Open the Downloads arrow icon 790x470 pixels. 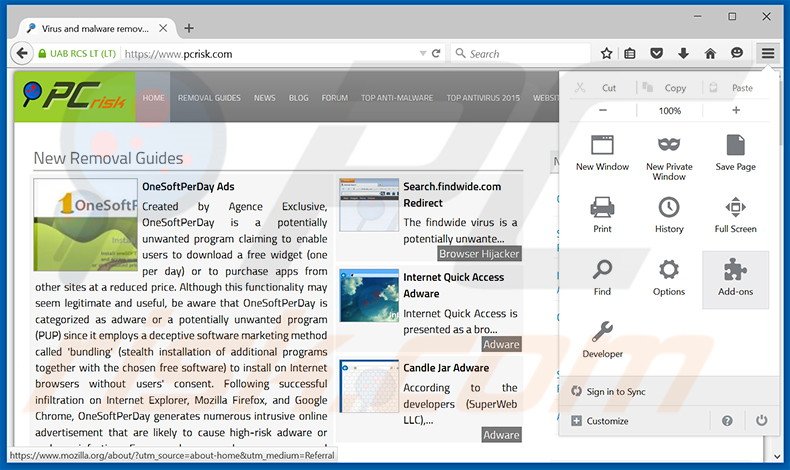click(x=683, y=53)
